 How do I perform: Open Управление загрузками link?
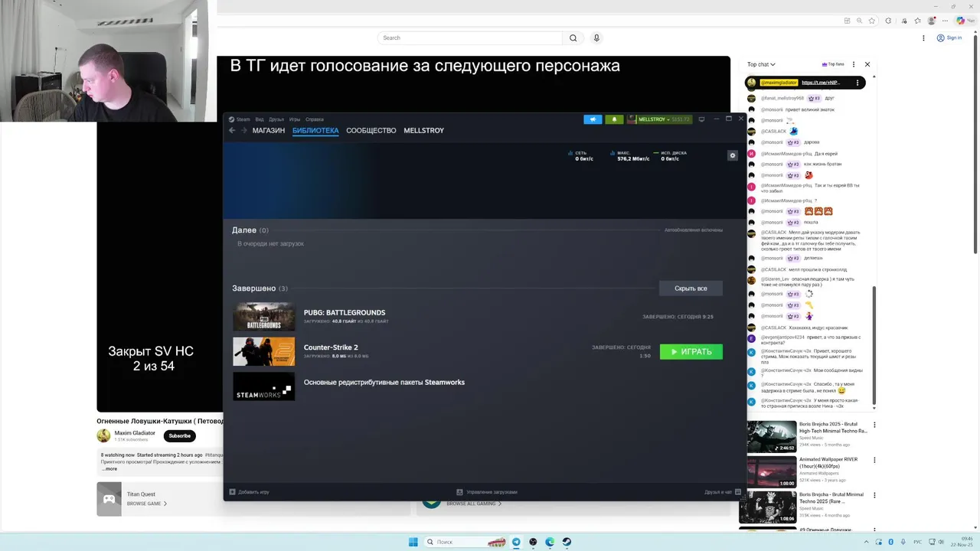[487, 492]
